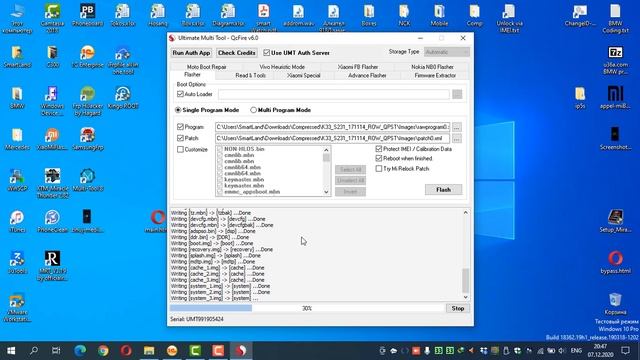Switch to Read & Tools tab
The height and width of the screenshot is (360, 640).
tap(251, 76)
